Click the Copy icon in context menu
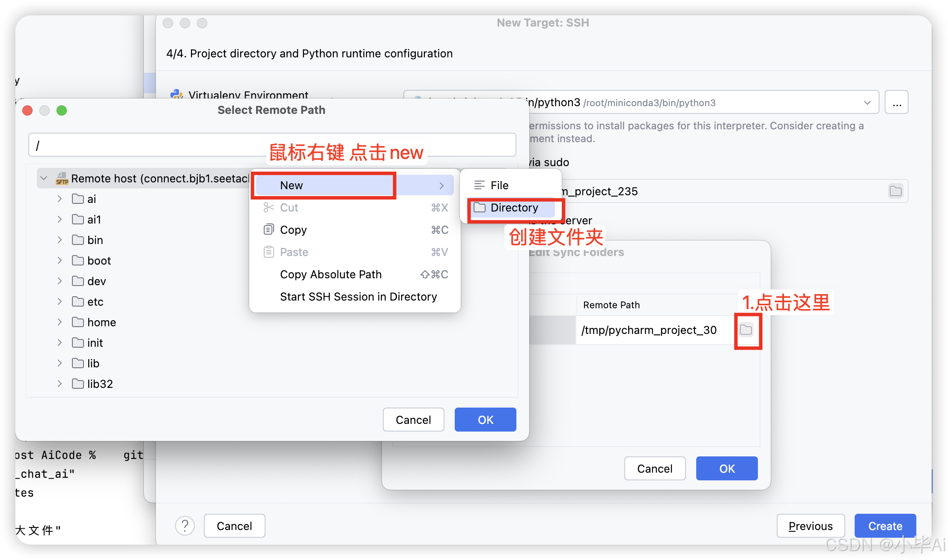Viewport: 948px width, 560px height. tap(268, 230)
